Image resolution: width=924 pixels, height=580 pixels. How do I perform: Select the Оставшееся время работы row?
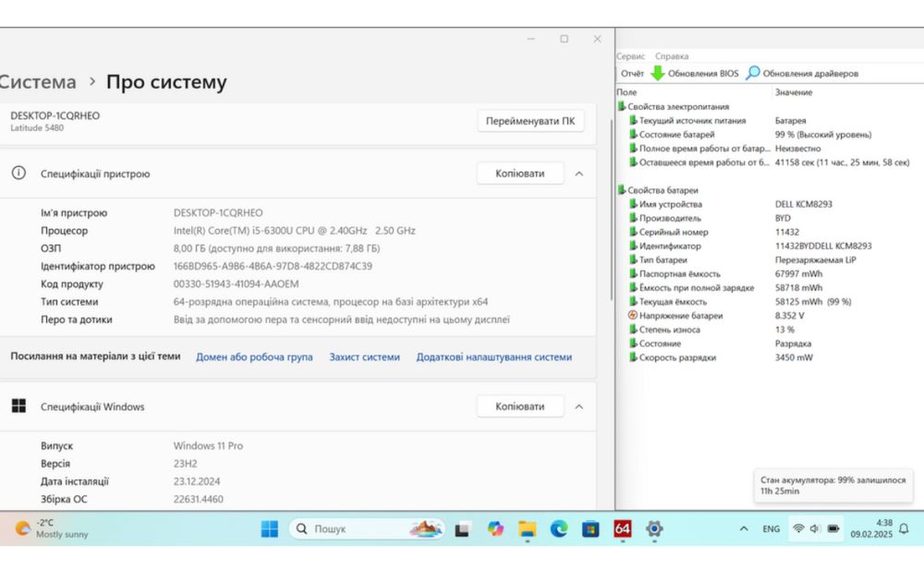[x=770, y=163]
